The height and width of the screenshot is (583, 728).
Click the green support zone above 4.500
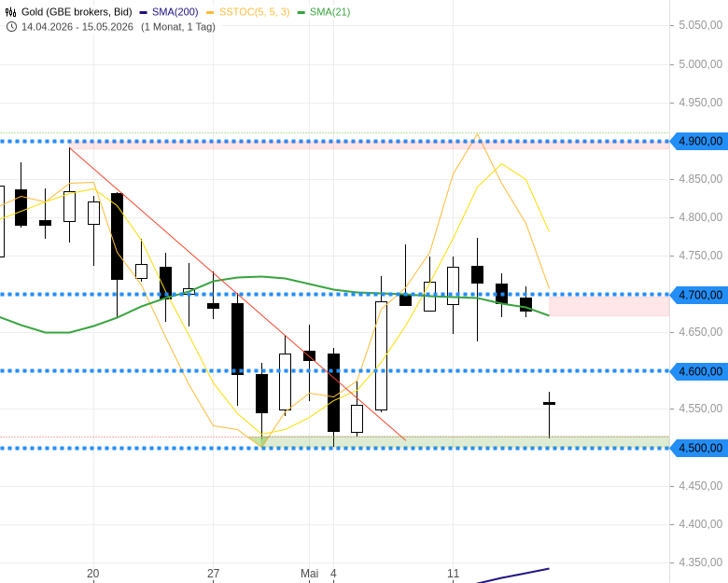(x=466, y=441)
